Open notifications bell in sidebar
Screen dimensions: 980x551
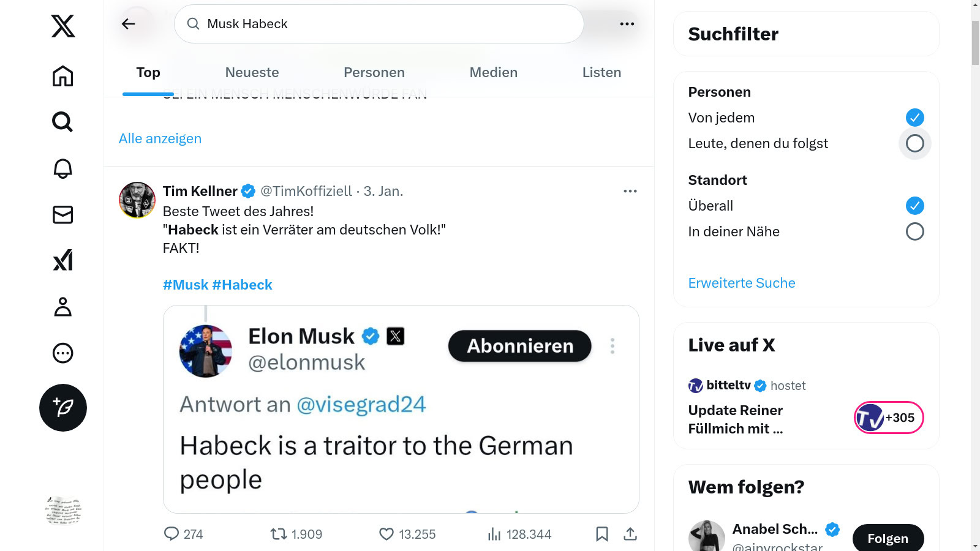point(62,168)
